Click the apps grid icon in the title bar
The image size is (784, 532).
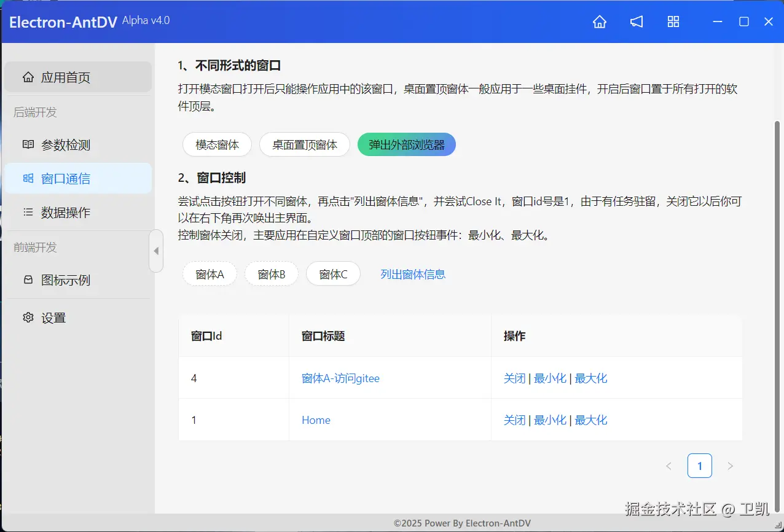673,22
